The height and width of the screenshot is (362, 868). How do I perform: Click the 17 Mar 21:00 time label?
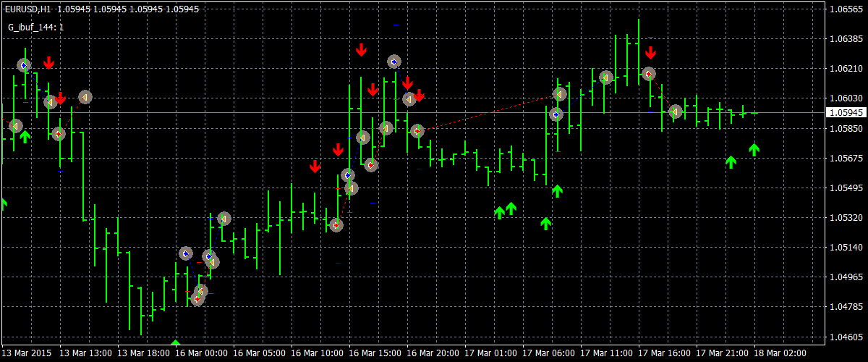click(x=723, y=353)
